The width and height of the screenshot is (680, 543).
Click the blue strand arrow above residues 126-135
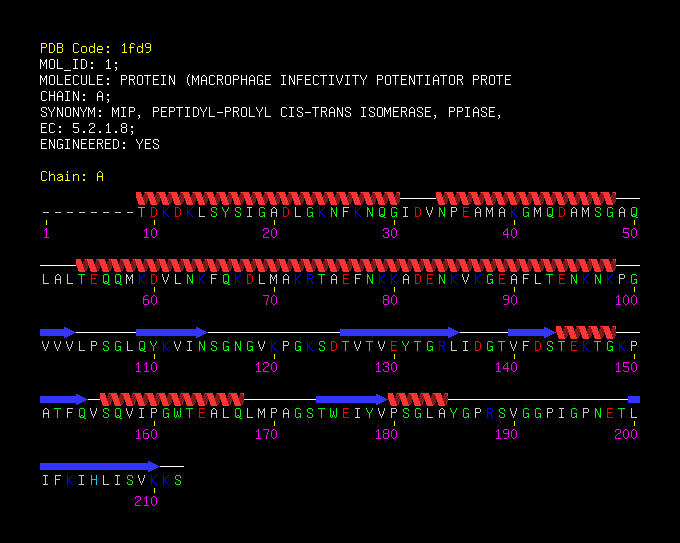[x=399, y=333]
